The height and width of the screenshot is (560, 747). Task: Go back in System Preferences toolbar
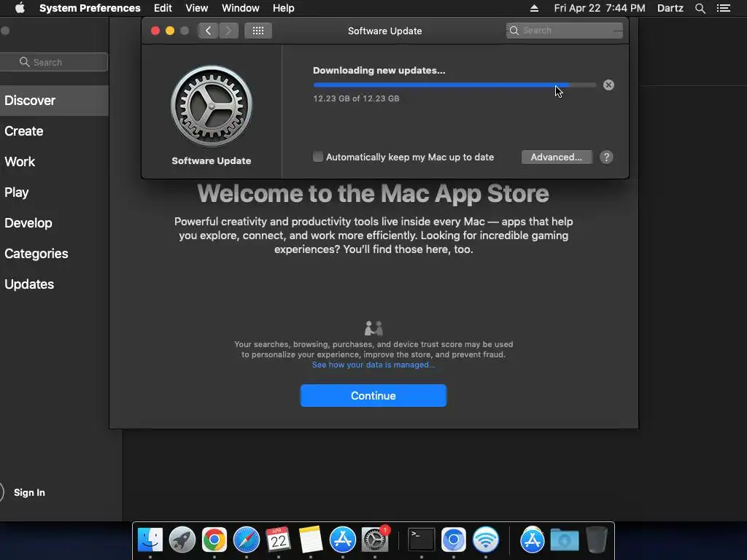(x=208, y=31)
